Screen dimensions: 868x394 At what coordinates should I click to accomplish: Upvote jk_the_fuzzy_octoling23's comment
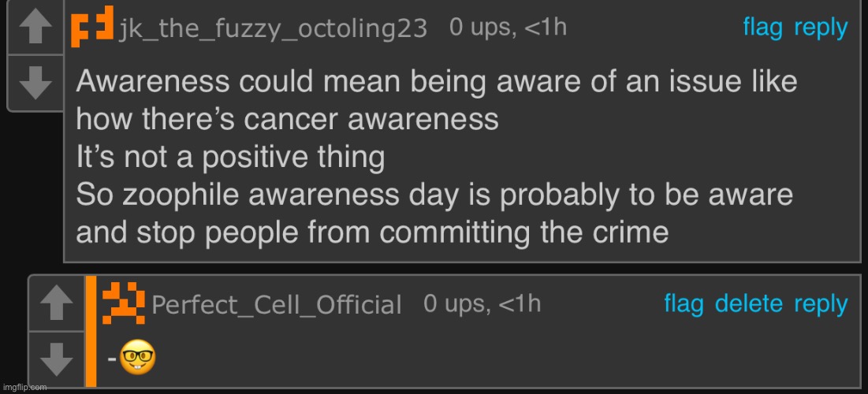[x=33, y=30]
